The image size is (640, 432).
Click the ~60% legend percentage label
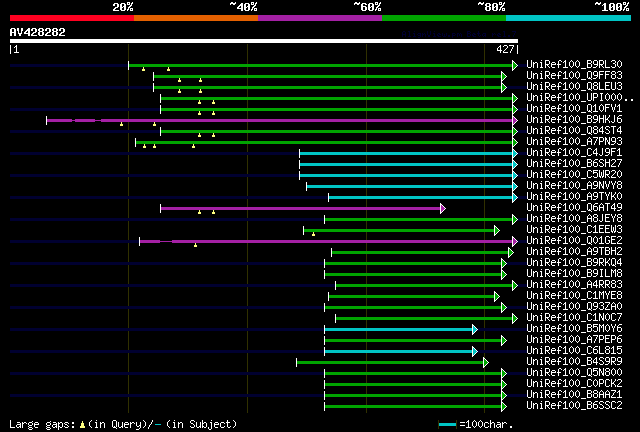pyautogui.click(x=367, y=7)
